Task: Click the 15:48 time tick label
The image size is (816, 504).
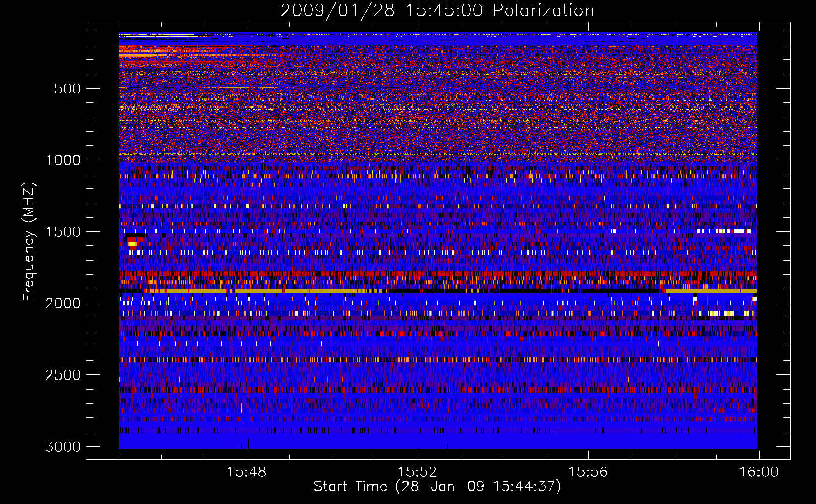Action: pyautogui.click(x=247, y=472)
